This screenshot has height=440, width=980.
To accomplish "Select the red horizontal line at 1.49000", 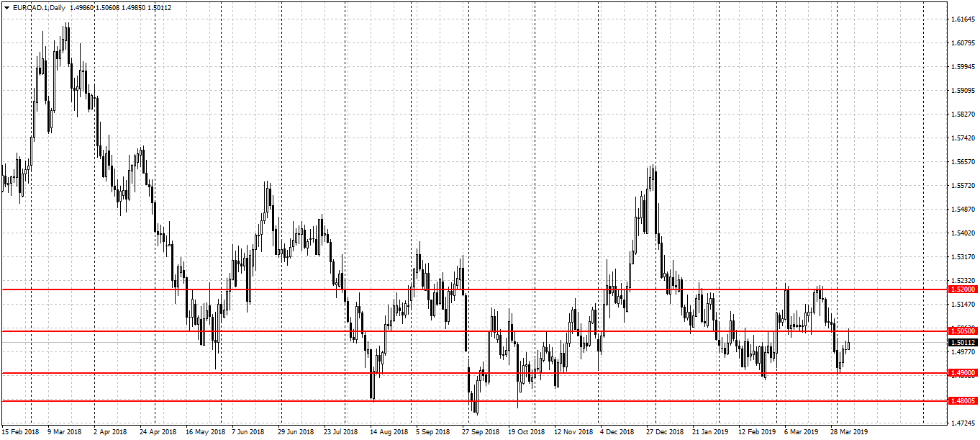I will 473,373.
